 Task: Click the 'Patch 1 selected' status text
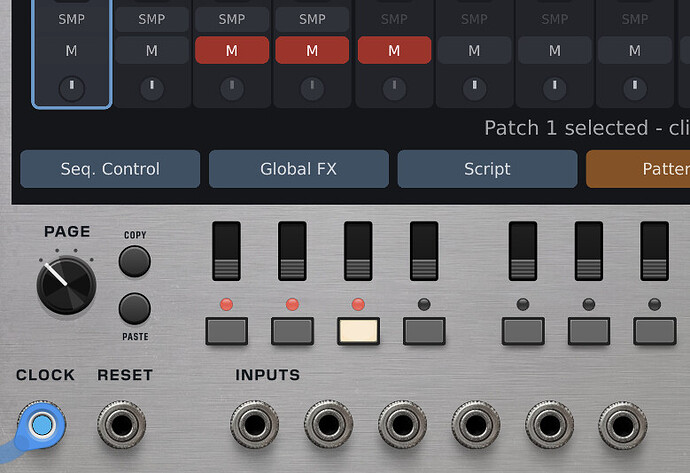pos(566,128)
